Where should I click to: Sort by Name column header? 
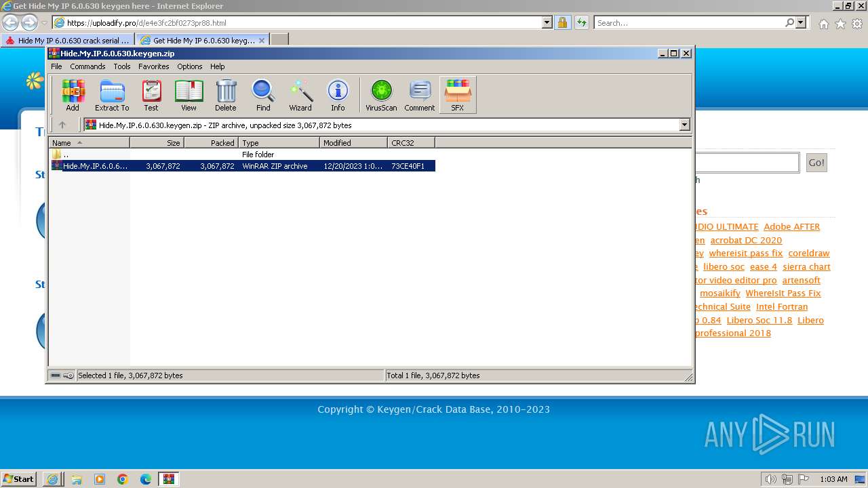89,142
